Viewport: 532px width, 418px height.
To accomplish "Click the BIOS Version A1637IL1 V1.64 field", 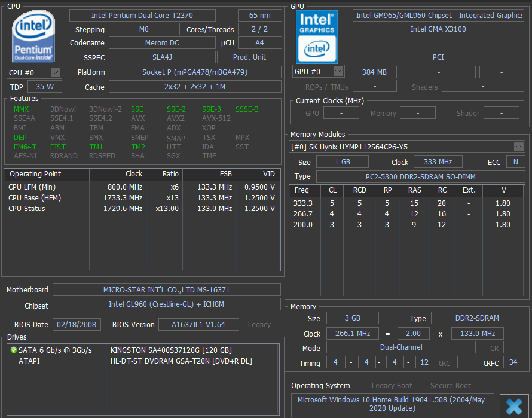I will [x=198, y=324].
